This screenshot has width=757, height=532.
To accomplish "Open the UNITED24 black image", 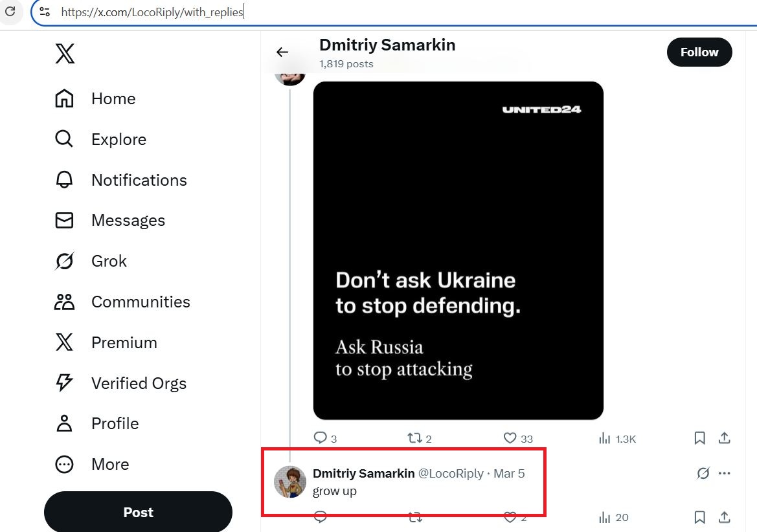I will 458,250.
